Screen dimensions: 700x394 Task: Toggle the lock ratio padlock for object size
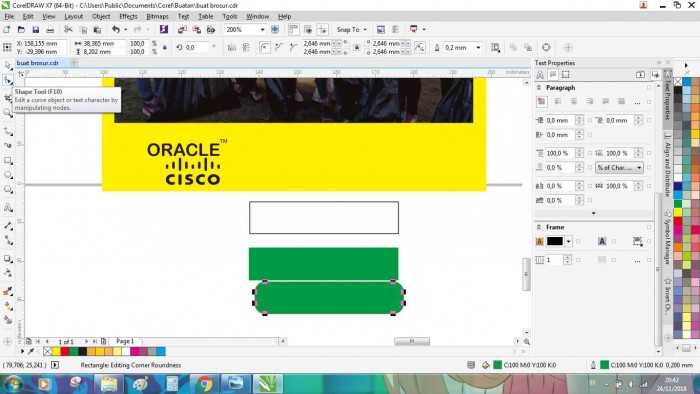point(165,47)
